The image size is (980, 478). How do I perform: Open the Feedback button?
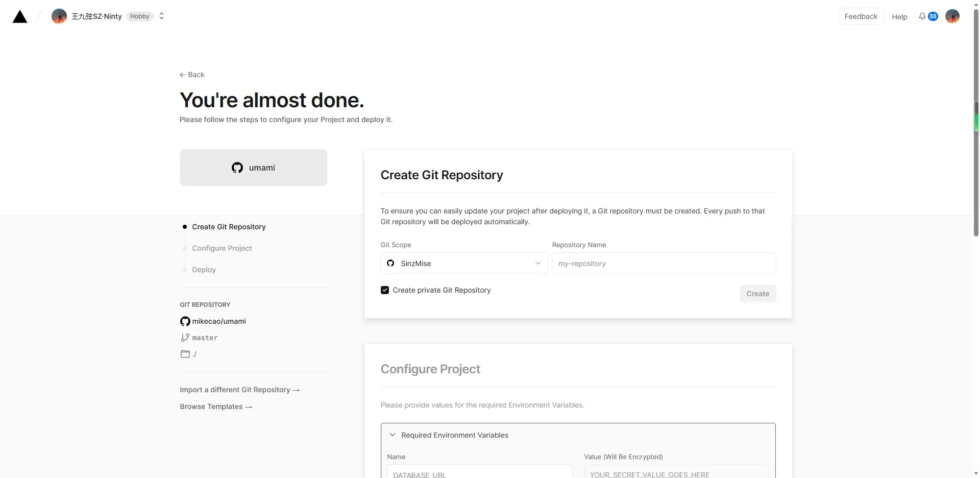(x=861, y=16)
